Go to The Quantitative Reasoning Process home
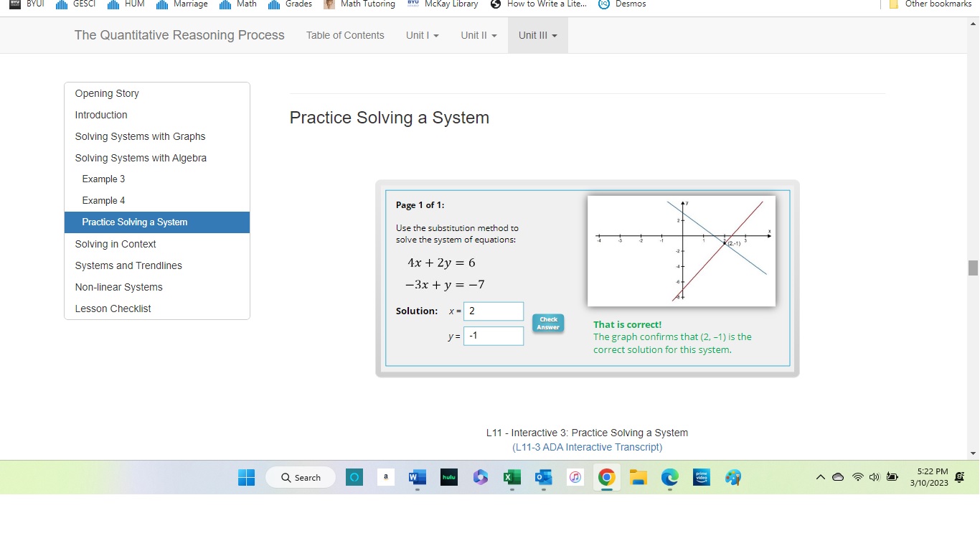This screenshot has width=980, height=551. pyautogui.click(x=179, y=35)
